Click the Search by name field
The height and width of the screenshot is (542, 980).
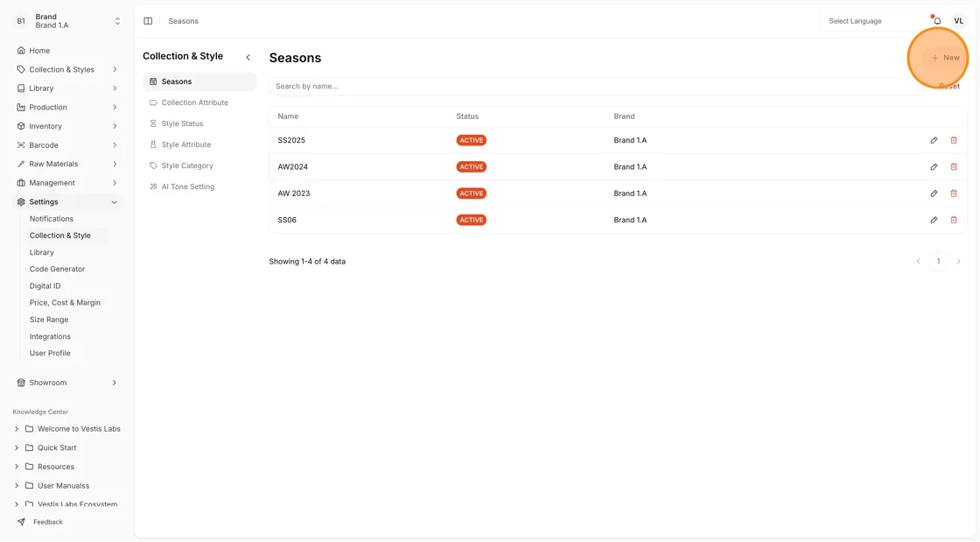(x=597, y=87)
